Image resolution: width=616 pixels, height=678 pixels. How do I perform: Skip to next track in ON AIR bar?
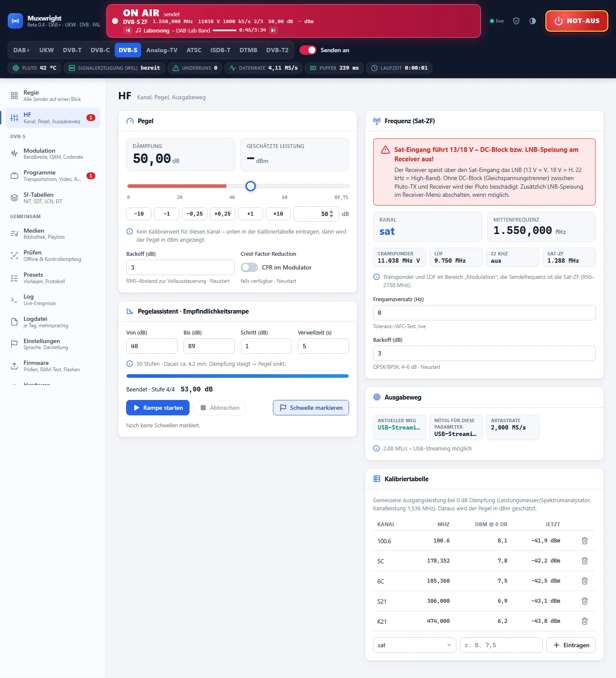(x=273, y=30)
